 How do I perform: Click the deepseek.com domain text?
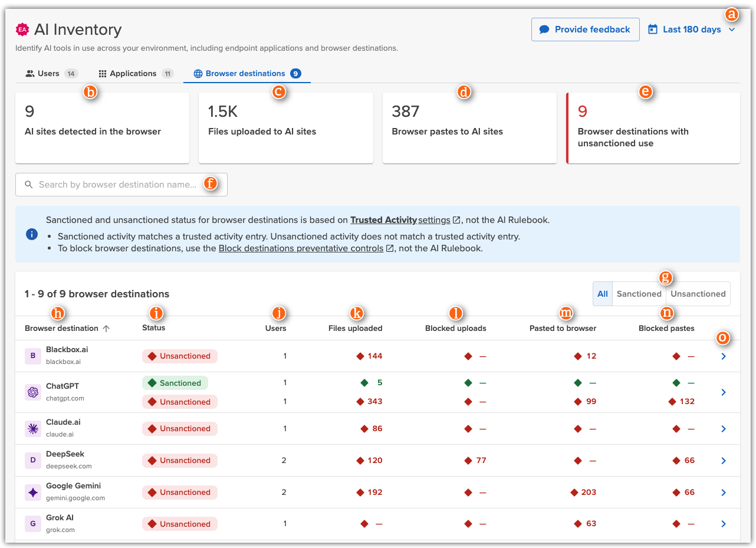pyautogui.click(x=69, y=466)
